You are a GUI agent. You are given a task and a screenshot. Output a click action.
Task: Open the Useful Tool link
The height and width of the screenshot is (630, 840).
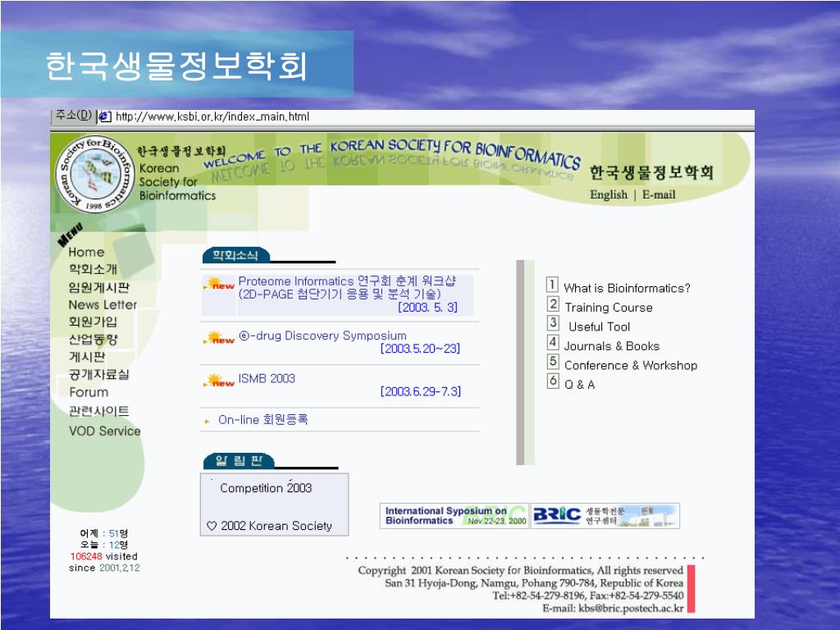tap(599, 326)
